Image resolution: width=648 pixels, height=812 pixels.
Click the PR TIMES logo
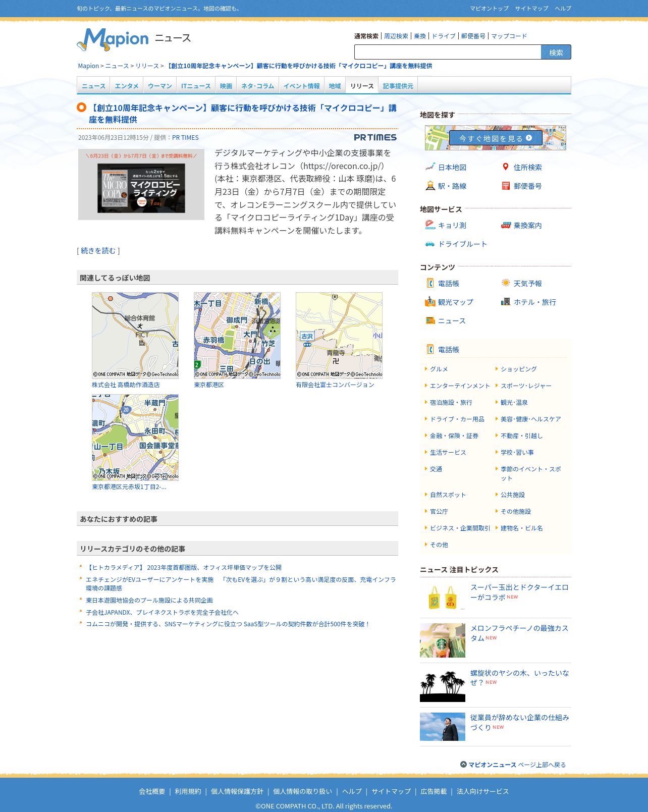[x=375, y=137]
